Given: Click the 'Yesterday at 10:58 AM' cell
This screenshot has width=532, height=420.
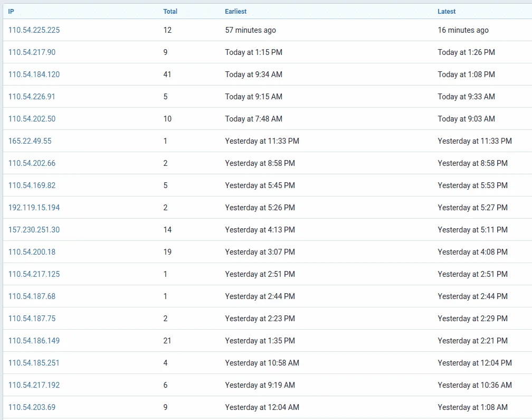Looking at the screenshot, I should pos(262,363).
